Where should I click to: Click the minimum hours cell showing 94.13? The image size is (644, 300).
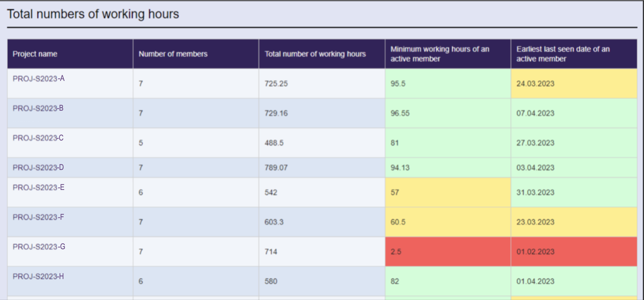[448, 168]
